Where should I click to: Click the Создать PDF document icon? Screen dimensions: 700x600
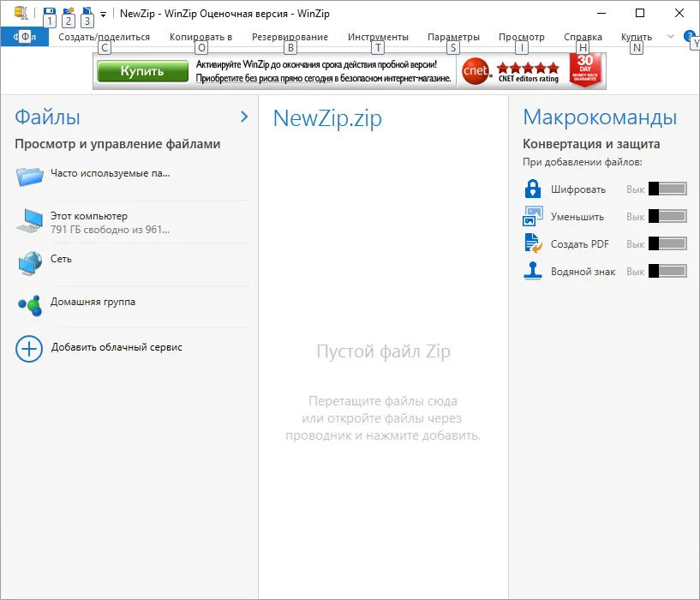click(533, 244)
